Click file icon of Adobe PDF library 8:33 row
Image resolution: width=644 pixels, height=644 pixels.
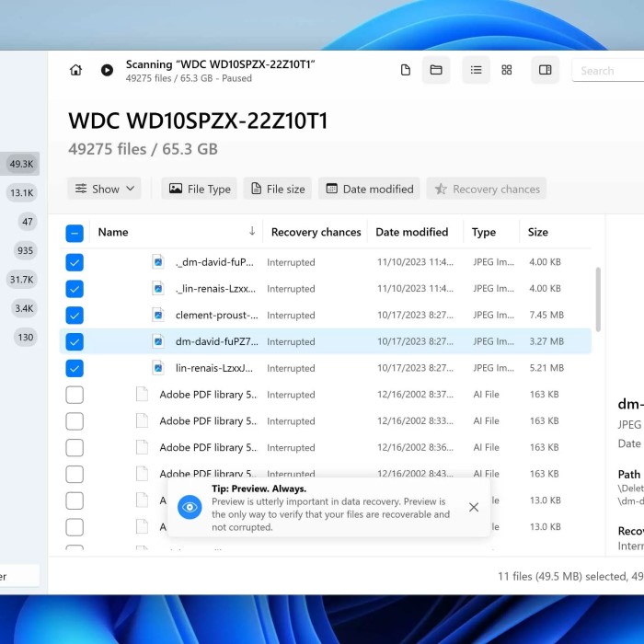coord(142,421)
